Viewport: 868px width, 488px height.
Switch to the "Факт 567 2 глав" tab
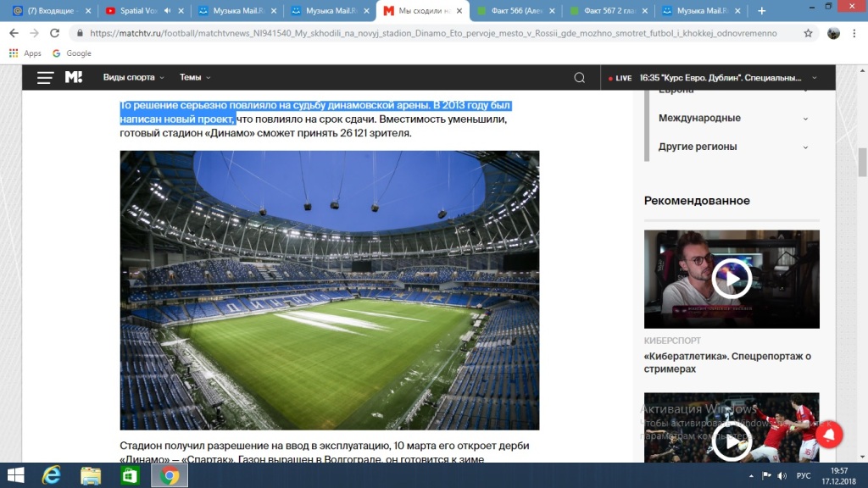tap(609, 10)
